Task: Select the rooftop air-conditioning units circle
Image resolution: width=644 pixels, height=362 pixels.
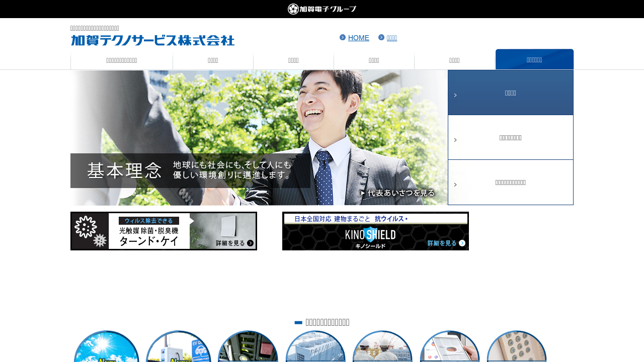Action: click(x=315, y=348)
